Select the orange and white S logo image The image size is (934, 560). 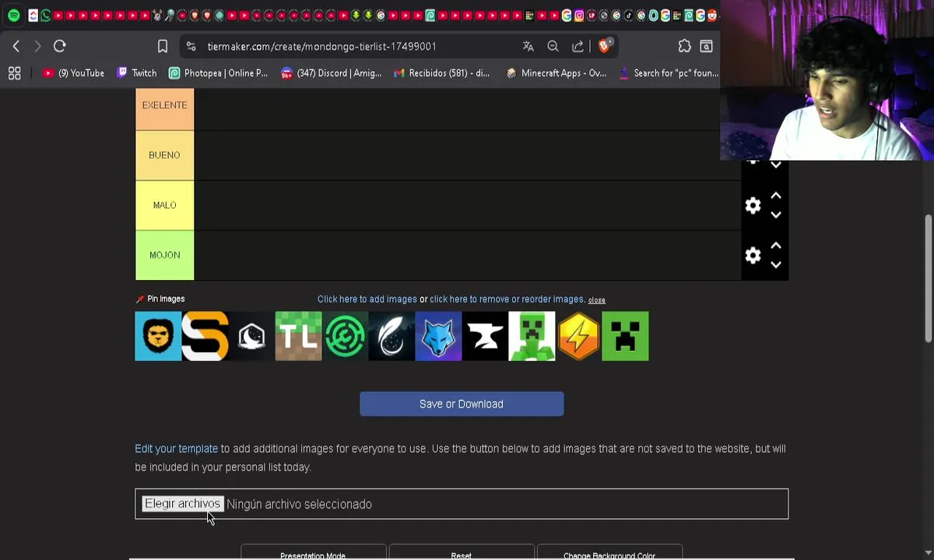tap(205, 336)
